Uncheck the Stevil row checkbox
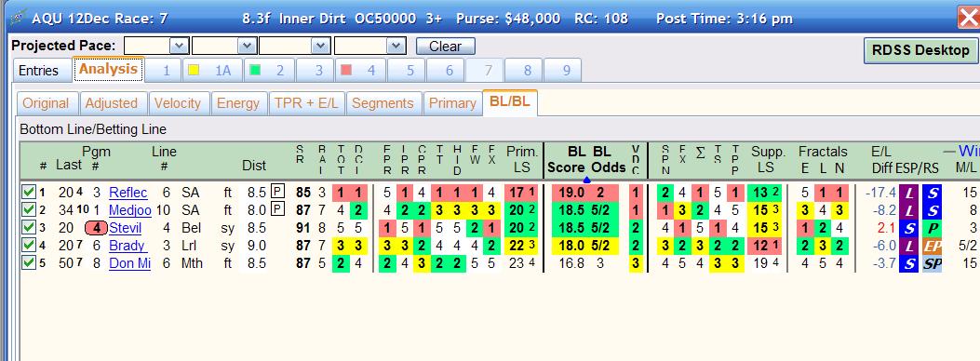 pyautogui.click(x=28, y=228)
